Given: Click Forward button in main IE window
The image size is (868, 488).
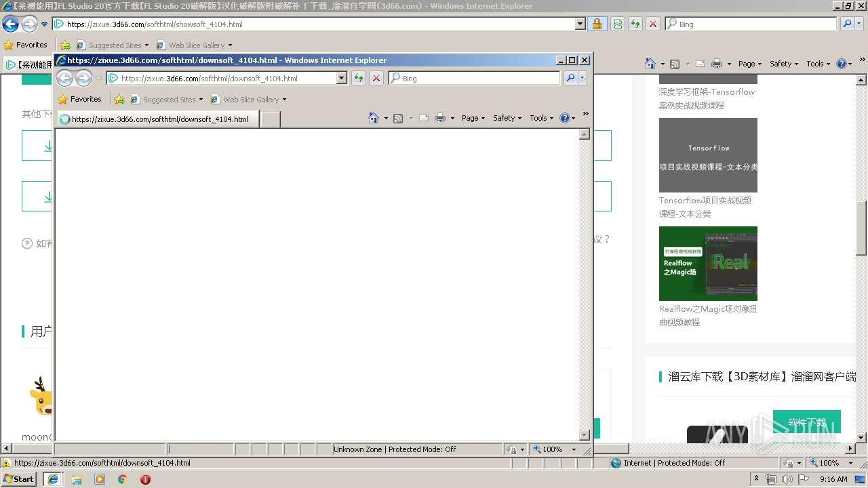Looking at the screenshot, I should 29,24.
